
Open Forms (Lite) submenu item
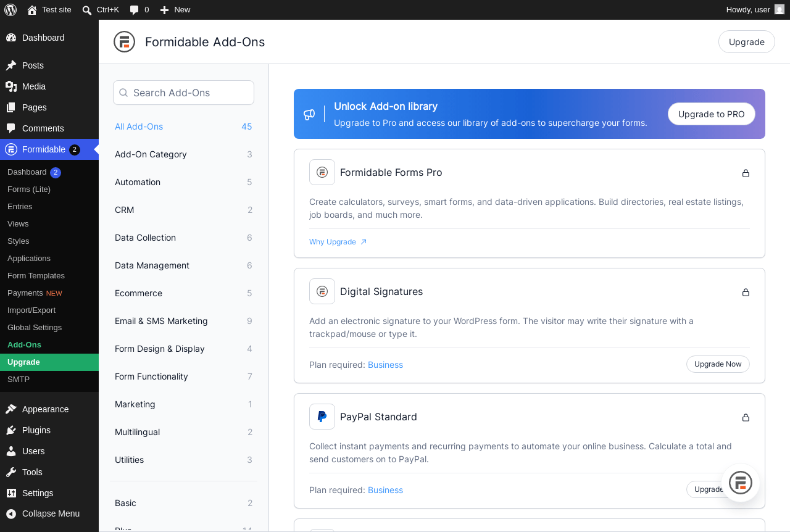coord(49,189)
